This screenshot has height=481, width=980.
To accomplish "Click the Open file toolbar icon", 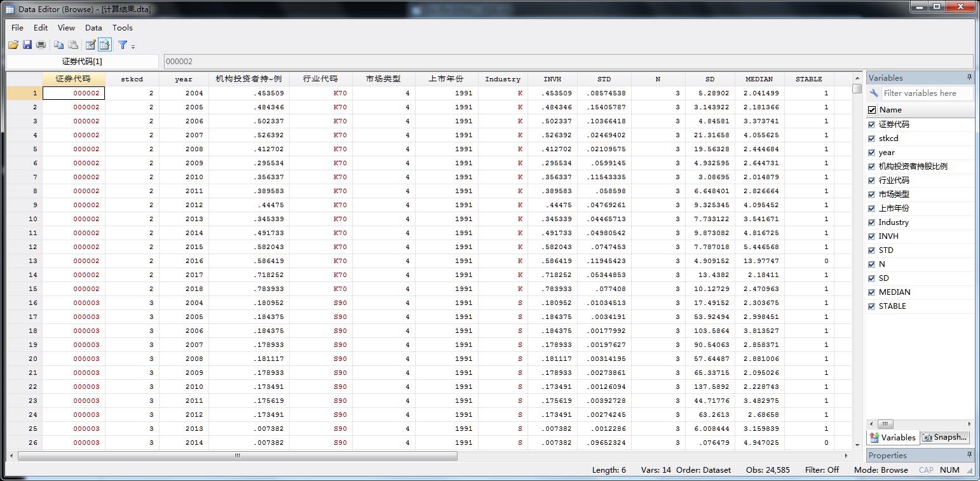I will (13, 44).
